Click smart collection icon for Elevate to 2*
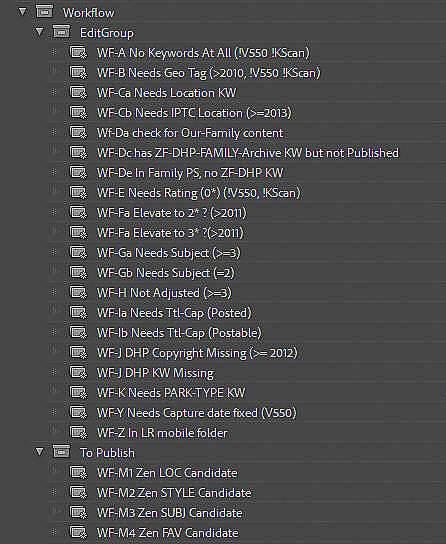The width and height of the screenshot is (446, 544). pyautogui.click(x=78, y=213)
